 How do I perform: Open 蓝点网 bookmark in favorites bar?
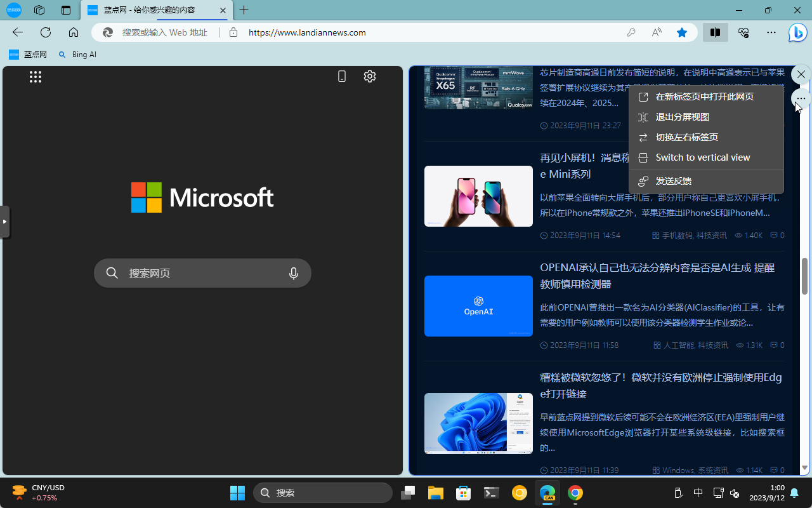[x=29, y=55]
